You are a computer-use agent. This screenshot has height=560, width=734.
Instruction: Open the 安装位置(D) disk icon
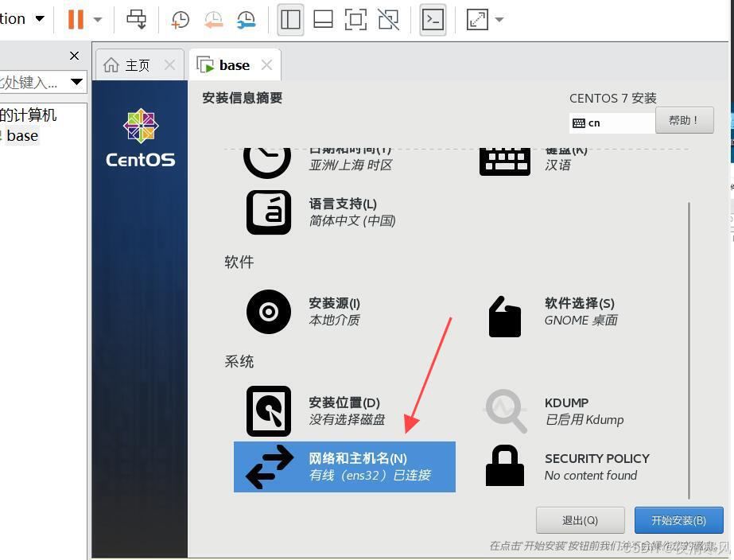pos(268,410)
